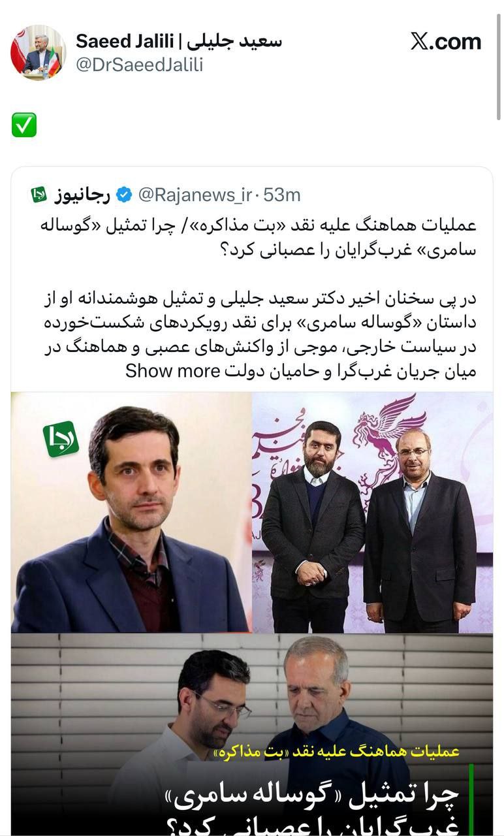Viewport: 504px width, 836px height.
Task: Open bottom photo of two men reading
Action: click(x=252, y=735)
